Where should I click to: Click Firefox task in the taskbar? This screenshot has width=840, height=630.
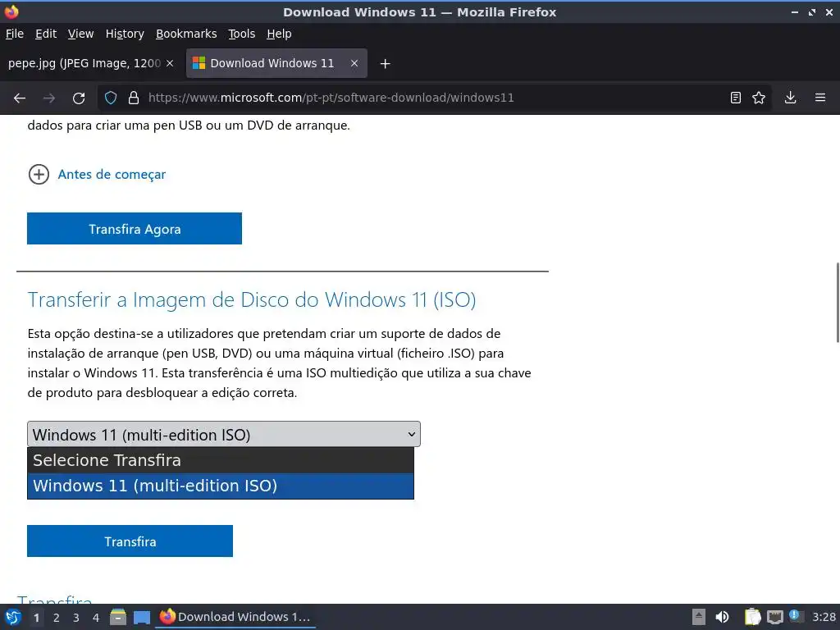coord(235,617)
